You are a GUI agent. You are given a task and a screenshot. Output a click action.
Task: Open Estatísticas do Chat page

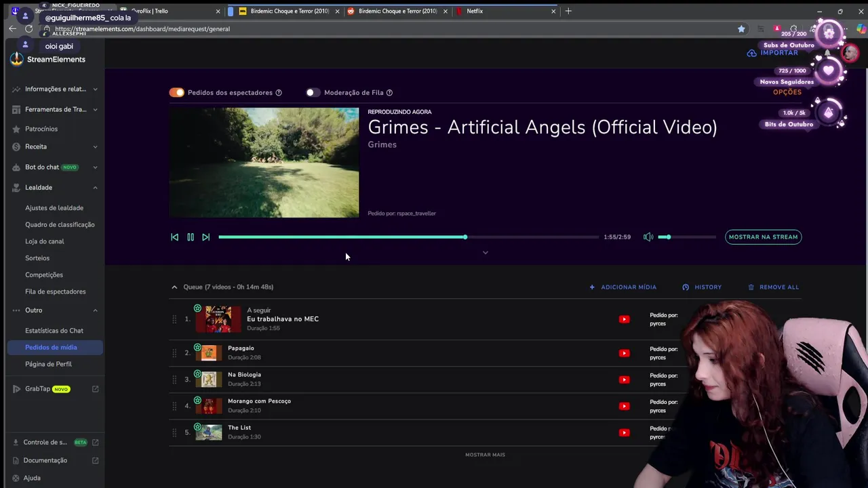tap(54, 331)
